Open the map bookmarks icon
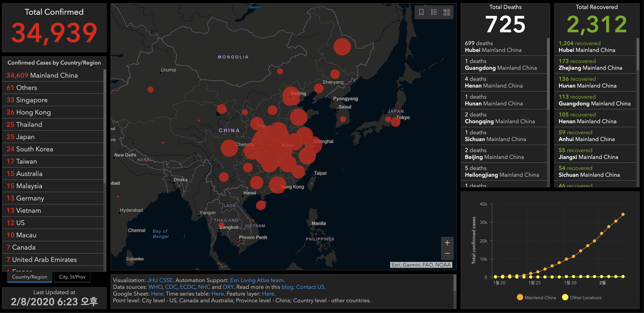The height and width of the screenshot is (313, 644). pyautogui.click(x=421, y=12)
